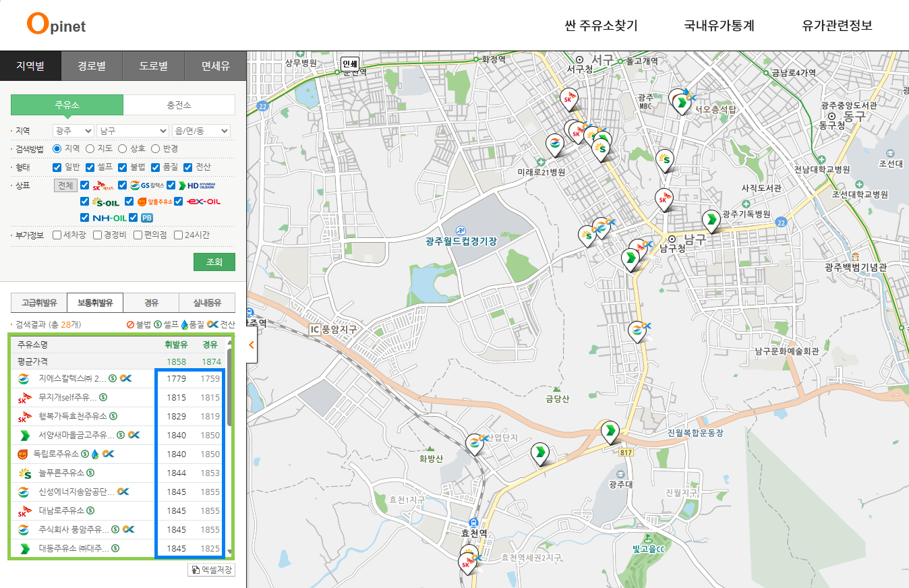Open the 유가관련정보 menu
Screen dimensions: 909x588
point(838,26)
